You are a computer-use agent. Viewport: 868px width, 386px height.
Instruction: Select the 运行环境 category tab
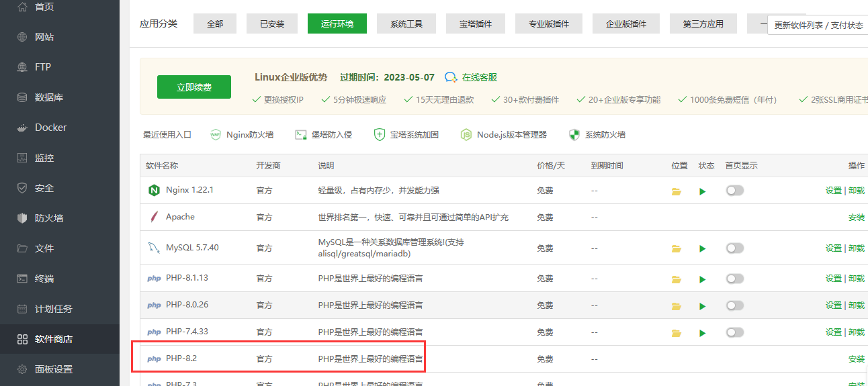tap(337, 23)
